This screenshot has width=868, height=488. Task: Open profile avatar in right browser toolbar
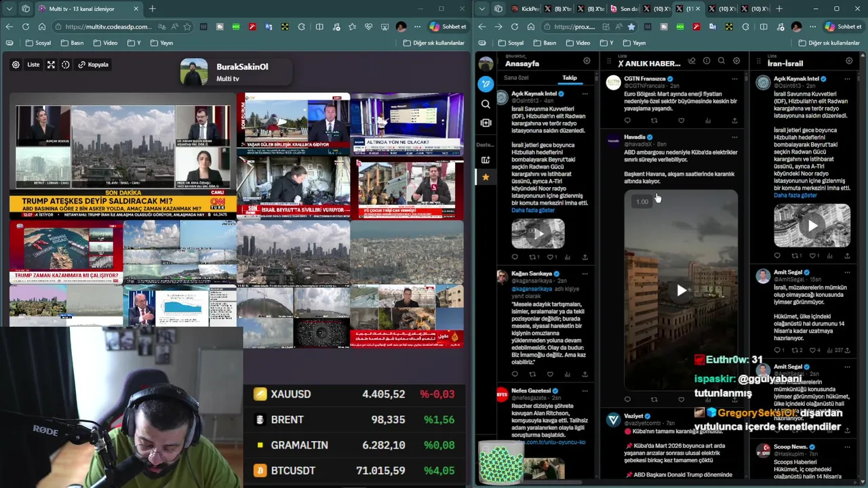pyautogui.click(x=796, y=26)
